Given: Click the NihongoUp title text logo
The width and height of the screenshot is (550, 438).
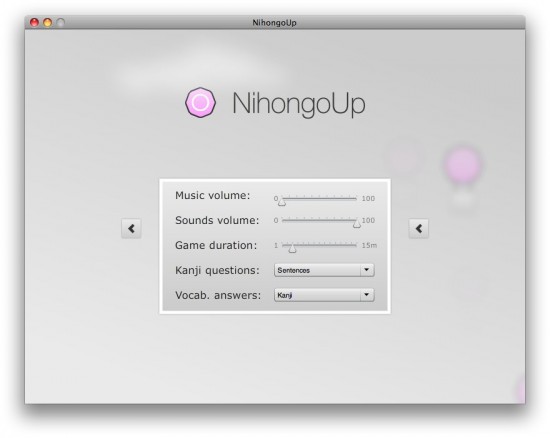Looking at the screenshot, I should pos(299,103).
